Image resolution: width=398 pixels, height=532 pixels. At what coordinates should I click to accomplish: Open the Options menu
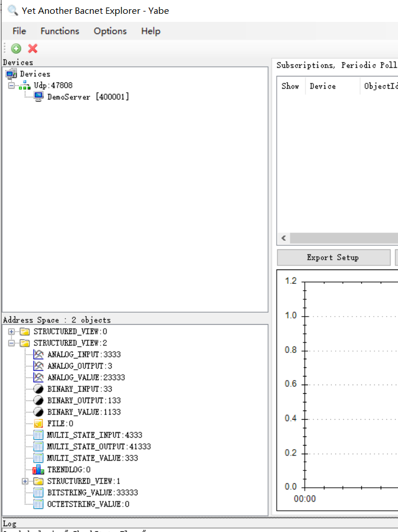[110, 31]
